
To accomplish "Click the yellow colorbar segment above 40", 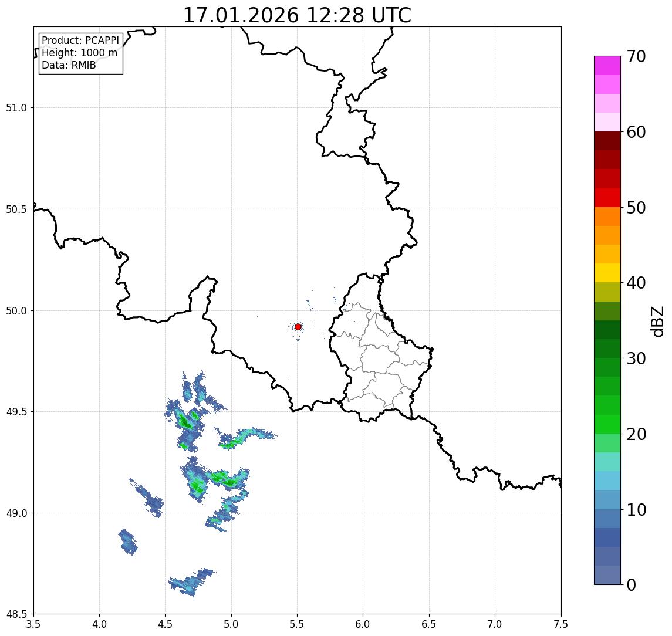I will coord(607,273).
